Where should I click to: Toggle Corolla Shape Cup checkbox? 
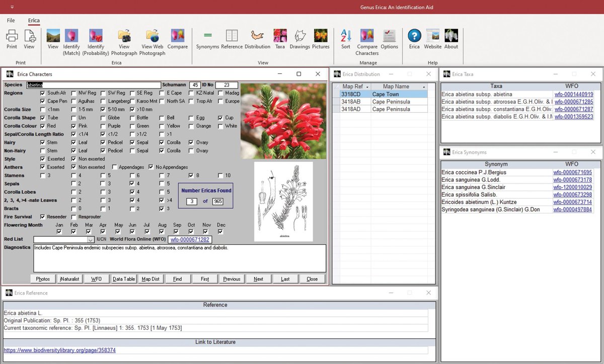220,118
